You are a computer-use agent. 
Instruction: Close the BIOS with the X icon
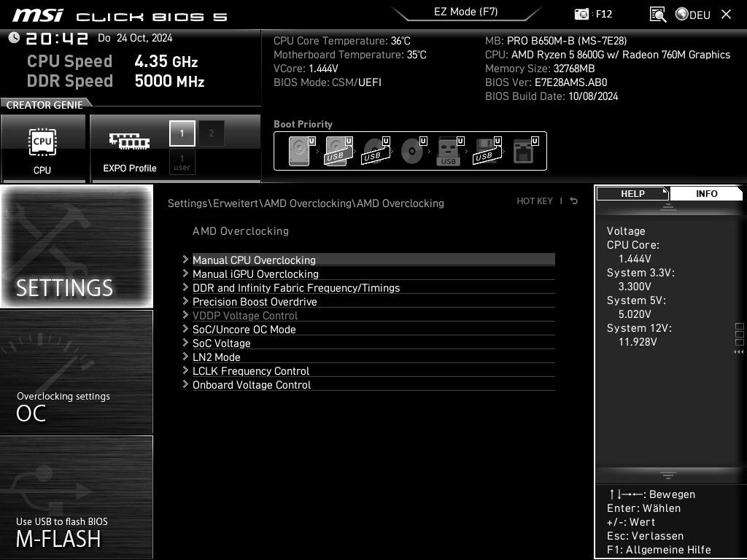coord(726,15)
